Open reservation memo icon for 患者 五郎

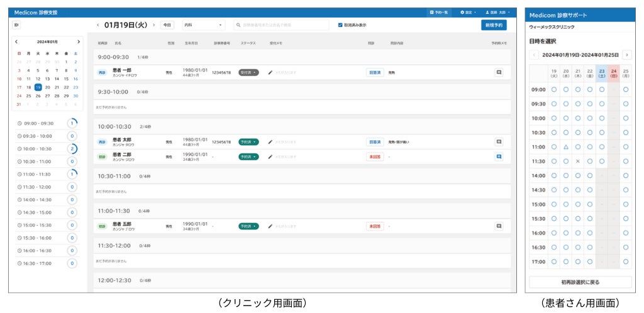click(499, 226)
